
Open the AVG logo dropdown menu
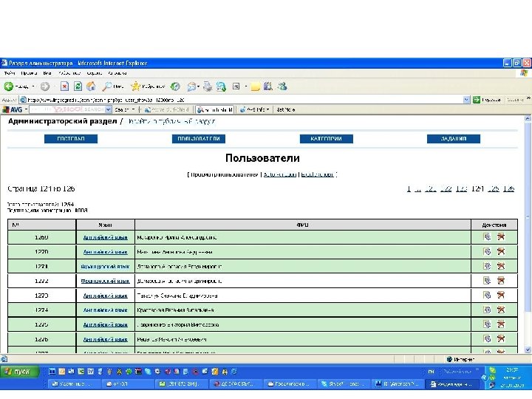(26, 109)
